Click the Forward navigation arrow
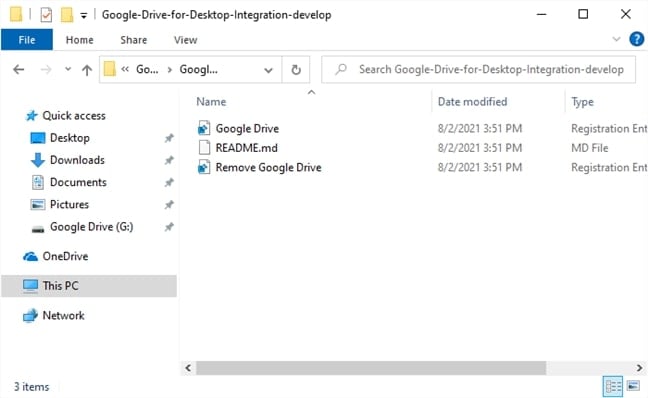 click(46, 69)
